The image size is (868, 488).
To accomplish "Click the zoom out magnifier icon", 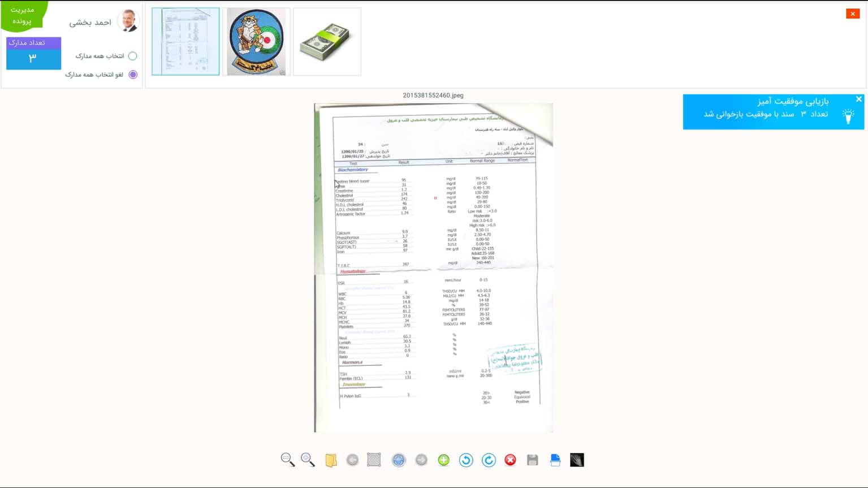I will (x=287, y=460).
